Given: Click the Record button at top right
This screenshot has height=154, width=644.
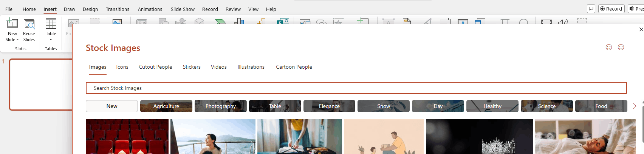Looking at the screenshot, I should tap(611, 9).
